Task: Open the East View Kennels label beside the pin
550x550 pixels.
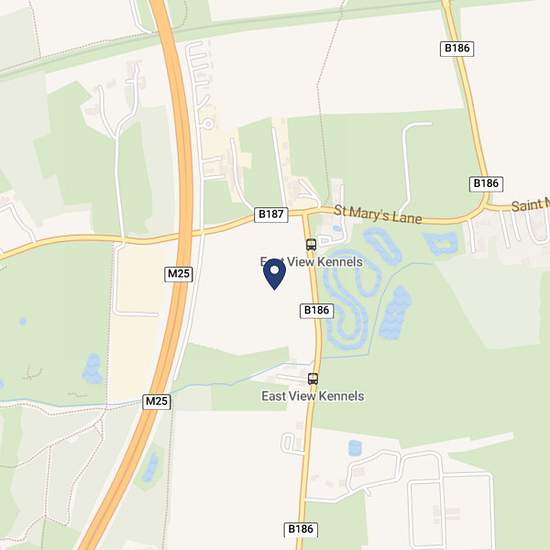Action: tap(311, 262)
